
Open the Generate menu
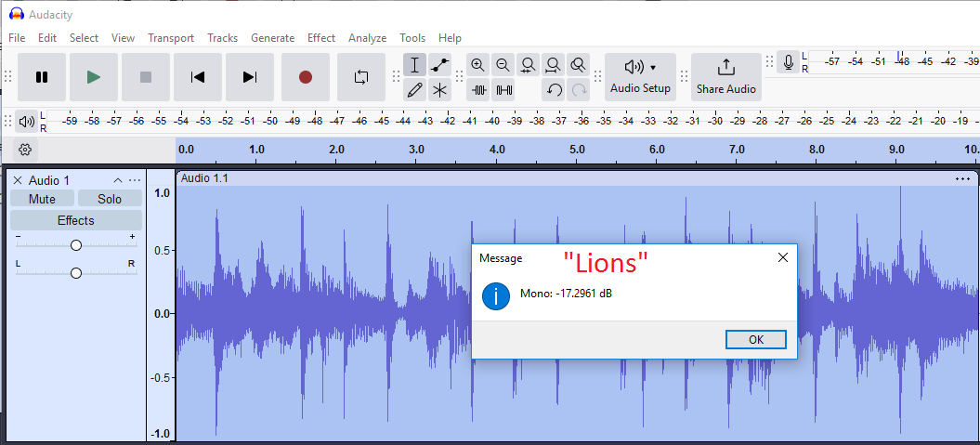tap(272, 38)
